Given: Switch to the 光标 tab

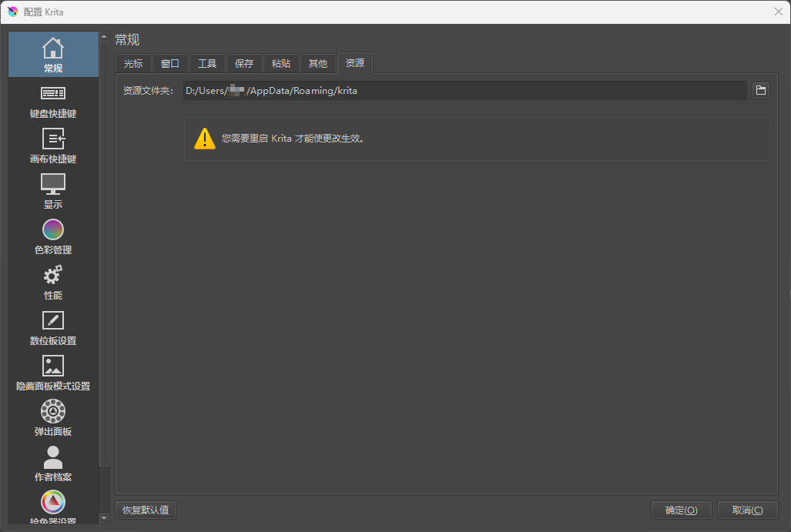Looking at the screenshot, I should click(133, 64).
